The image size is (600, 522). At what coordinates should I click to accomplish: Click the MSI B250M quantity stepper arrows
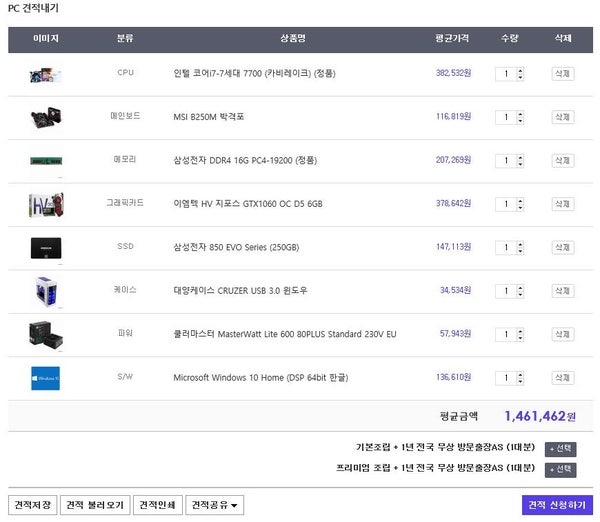coord(520,117)
